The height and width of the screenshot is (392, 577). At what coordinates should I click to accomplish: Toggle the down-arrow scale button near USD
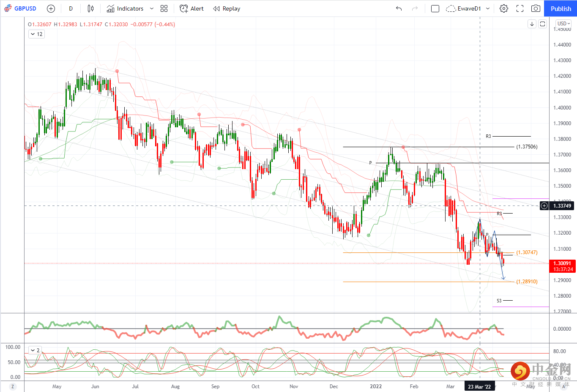[532, 24]
